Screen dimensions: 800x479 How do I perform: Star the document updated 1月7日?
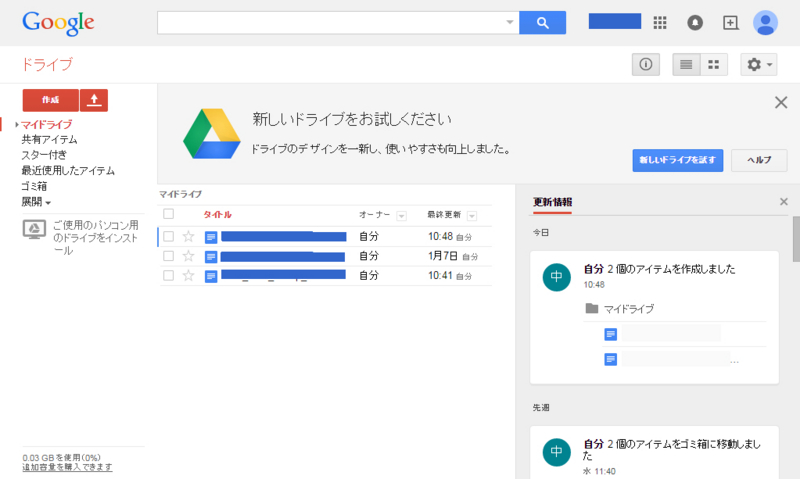click(x=188, y=256)
